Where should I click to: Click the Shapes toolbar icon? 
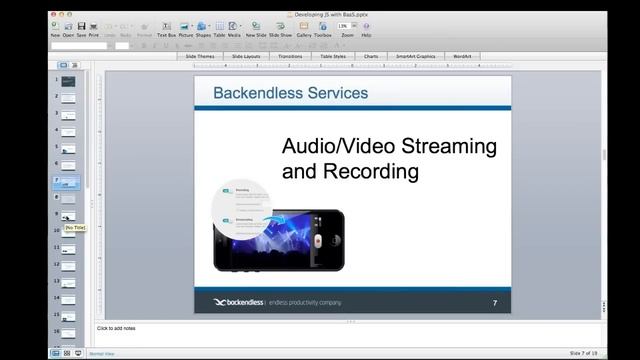201,27
